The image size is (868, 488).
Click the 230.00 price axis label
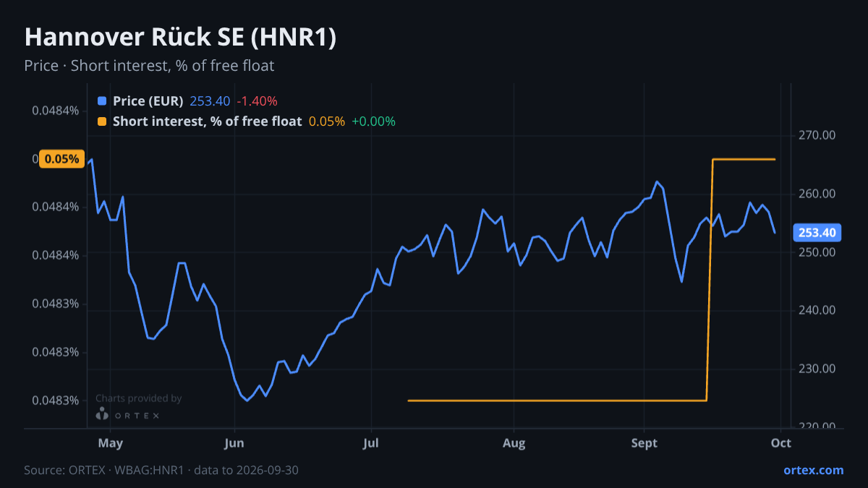817,369
